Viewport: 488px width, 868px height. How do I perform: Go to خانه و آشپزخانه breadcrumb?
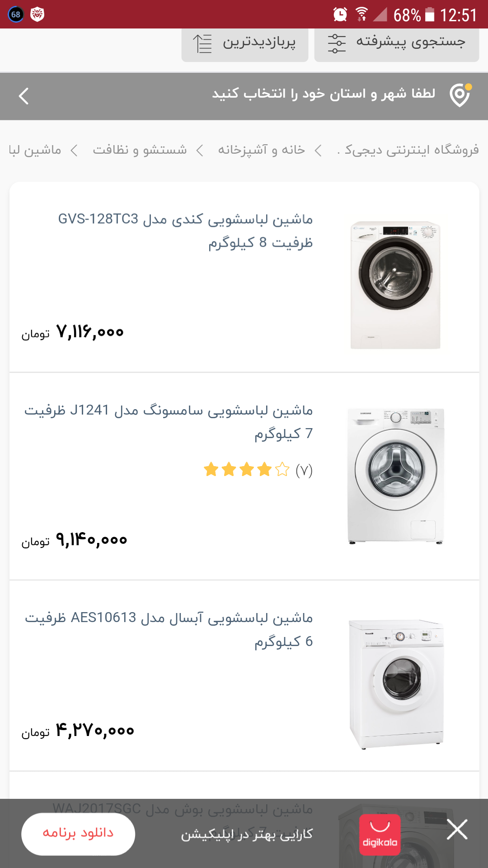[x=262, y=150]
